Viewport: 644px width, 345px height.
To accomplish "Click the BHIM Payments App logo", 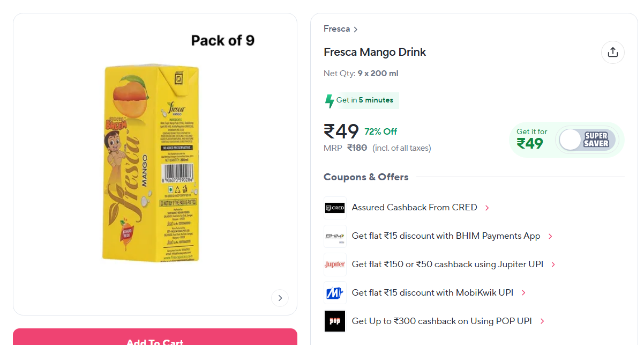I will point(335,236).
